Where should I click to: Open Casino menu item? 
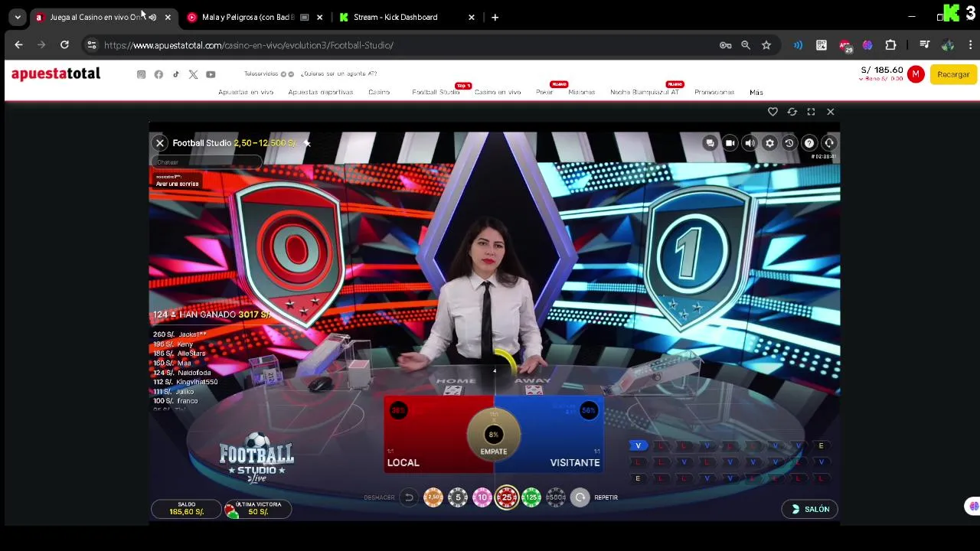tap(379, 92)
